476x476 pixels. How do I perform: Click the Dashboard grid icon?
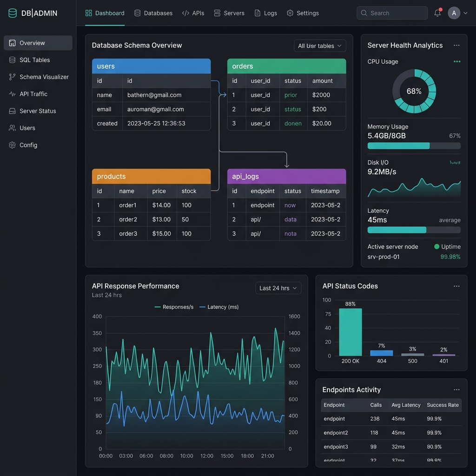[89, 13]
